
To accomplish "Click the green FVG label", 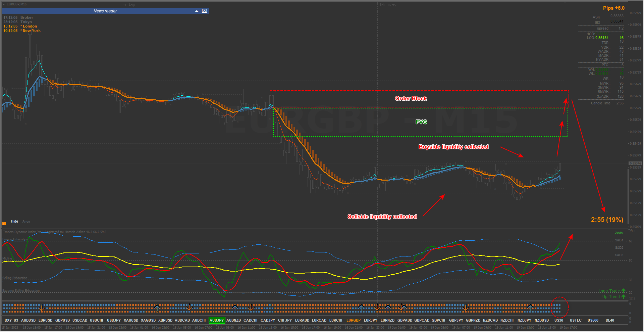I will pos(421,122).
